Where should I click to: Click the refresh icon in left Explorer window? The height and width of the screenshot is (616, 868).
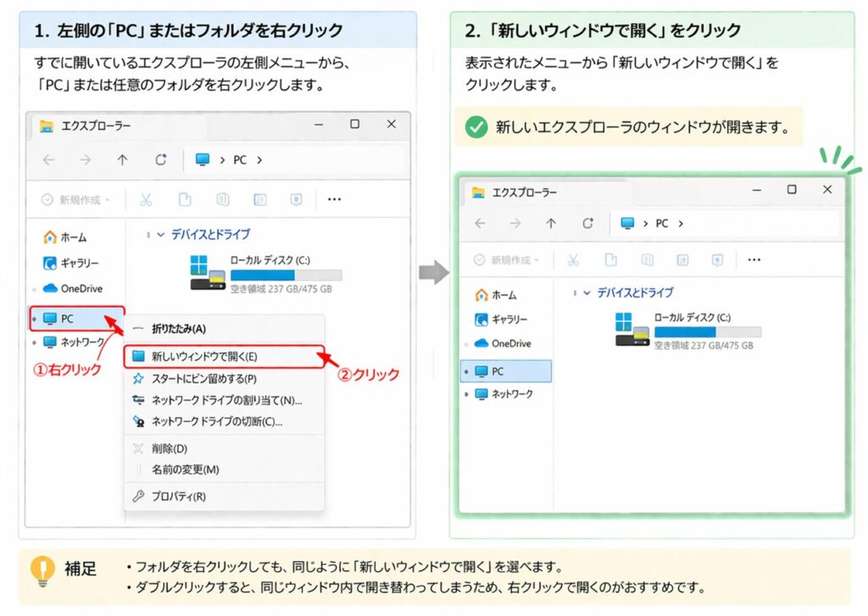pyautogui.click(x=160, y=160)
